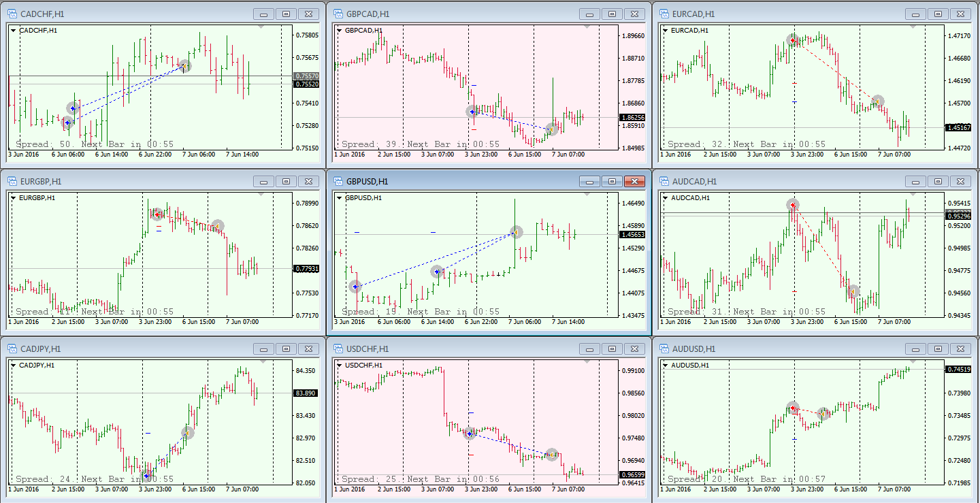Open the CADCHF,H1 chart label arrow
The height and width of the screenshot is (503, 980).
(x=14, y=30)
